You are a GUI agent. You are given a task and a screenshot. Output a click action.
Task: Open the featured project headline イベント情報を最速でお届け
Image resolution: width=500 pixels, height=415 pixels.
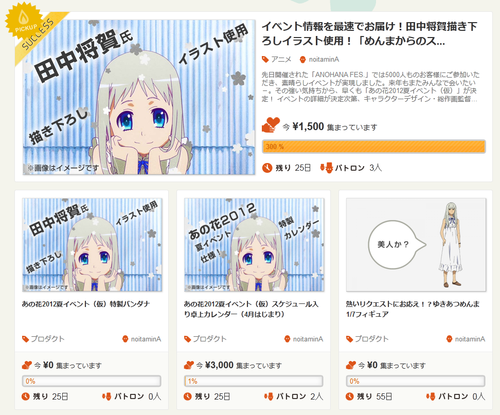point(370,33)
